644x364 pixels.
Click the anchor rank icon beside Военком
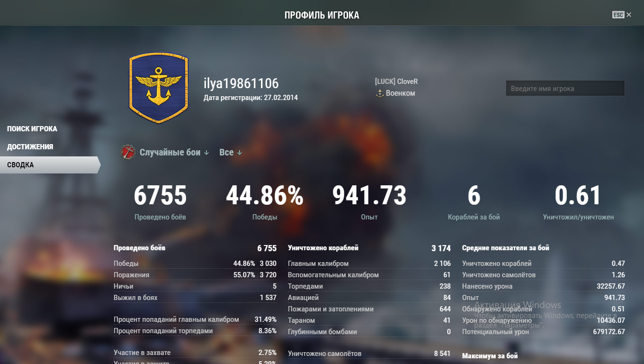pos(379,93)
